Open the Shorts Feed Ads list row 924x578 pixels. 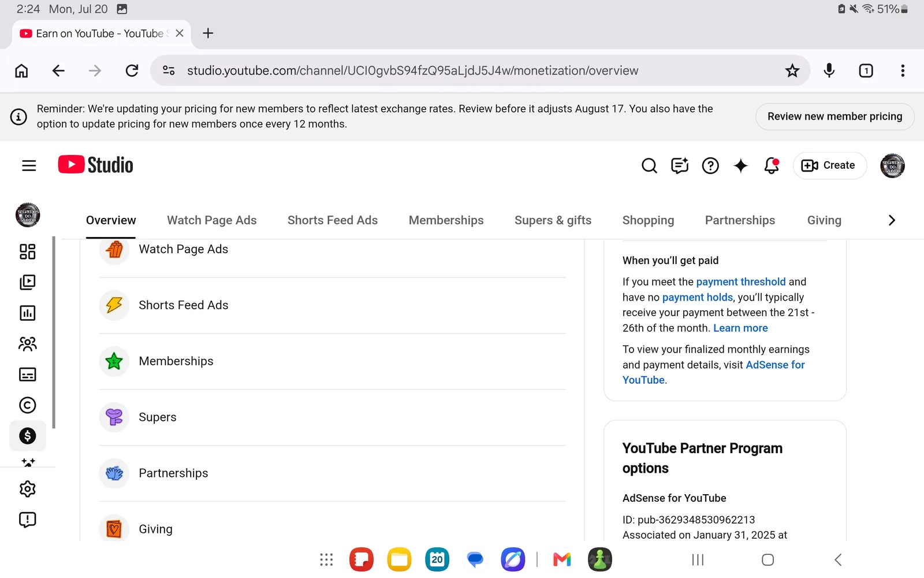(332, 305)
